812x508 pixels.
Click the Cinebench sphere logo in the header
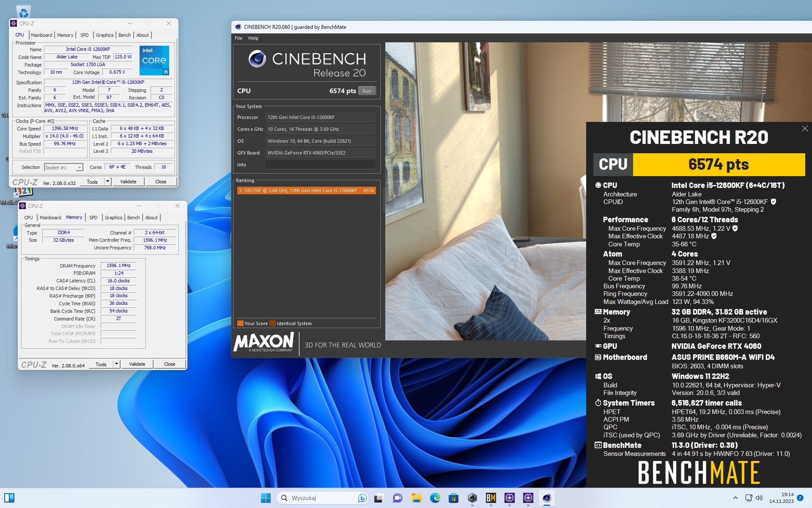(x=257, y=59)
